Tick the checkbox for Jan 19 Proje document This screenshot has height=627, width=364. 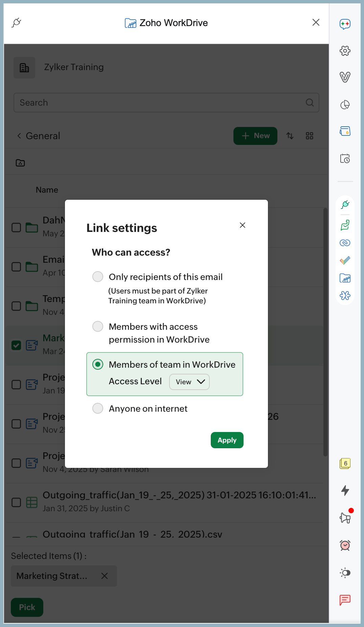tap(16, 385)
